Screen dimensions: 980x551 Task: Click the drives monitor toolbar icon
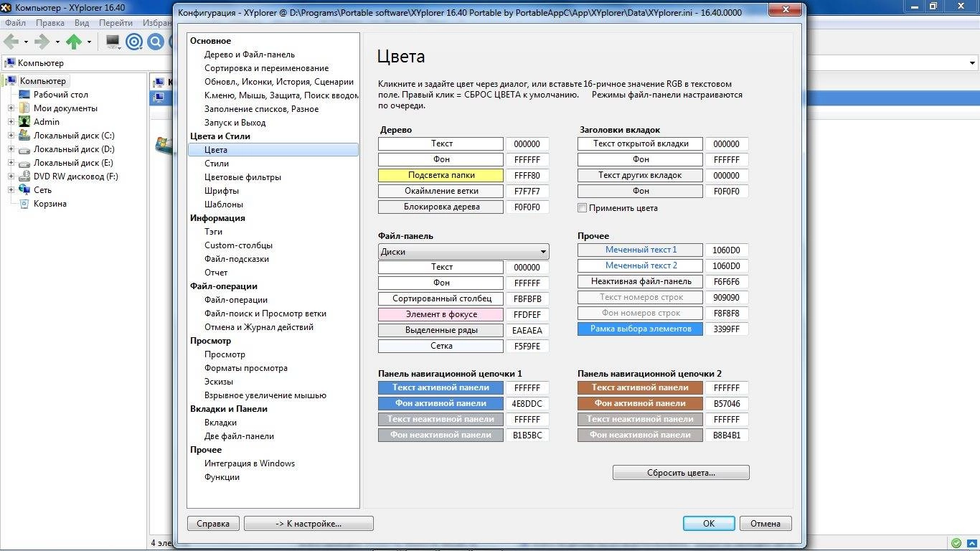coord(113,42)
